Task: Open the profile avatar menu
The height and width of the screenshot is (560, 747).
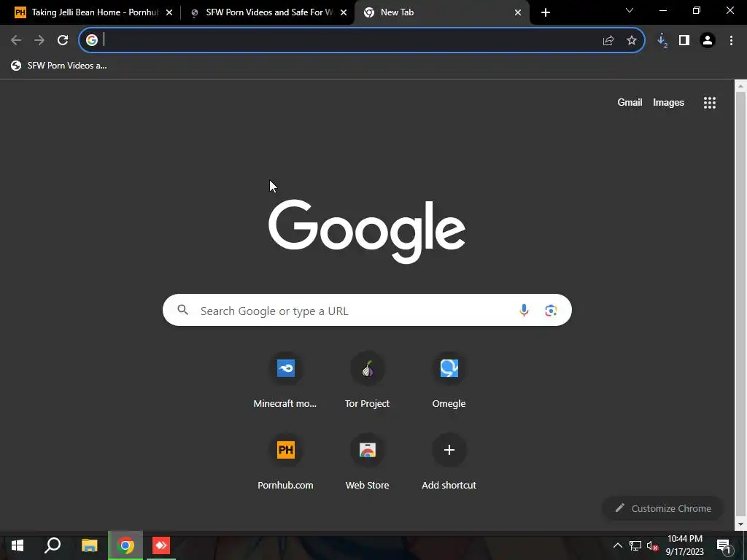Action: pyautogui.click(x=708, y=41)
